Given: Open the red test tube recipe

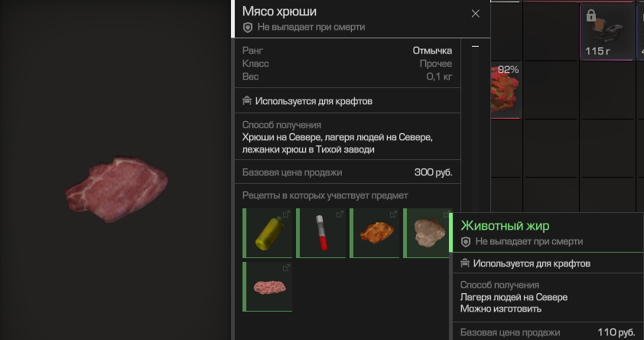Looking at the screenshot, I should [320, 233].
